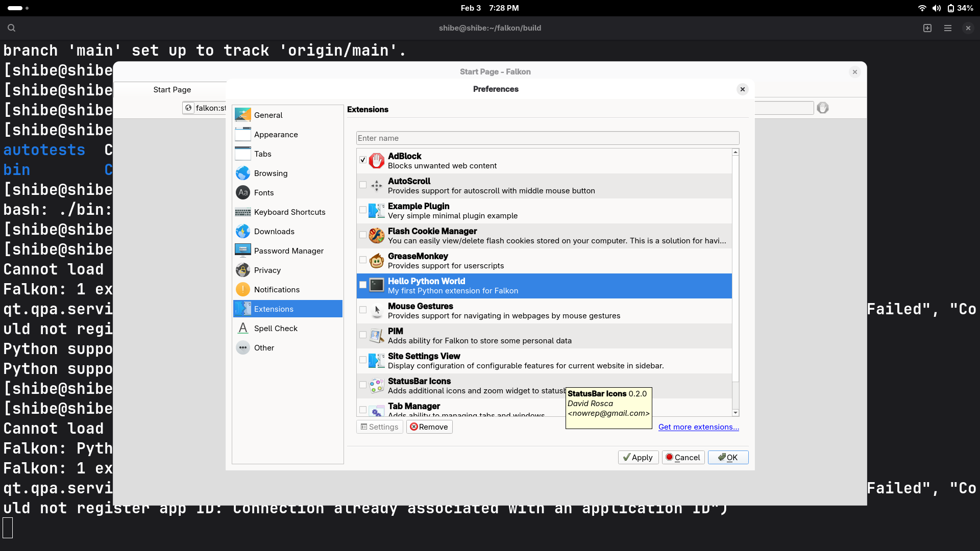Uncheck the AdBlock extension
The image size is (980, 551).
(x=362, y=160)
